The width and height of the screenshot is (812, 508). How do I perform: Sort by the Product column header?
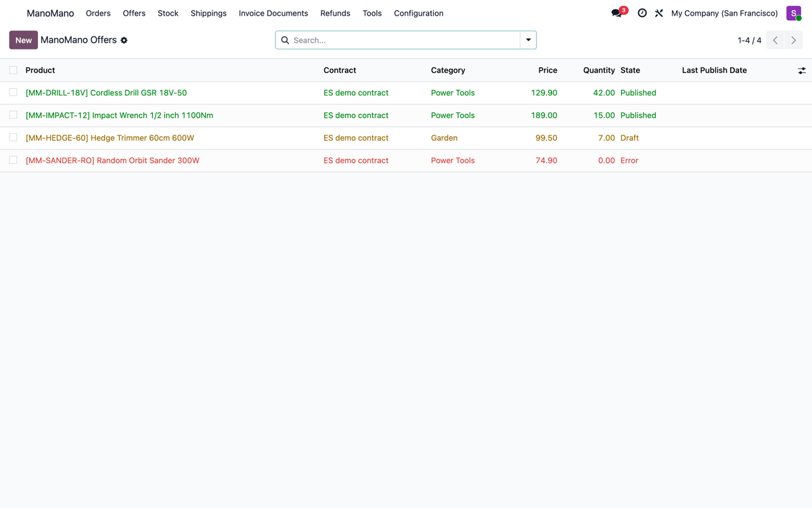tap(40, 70)
